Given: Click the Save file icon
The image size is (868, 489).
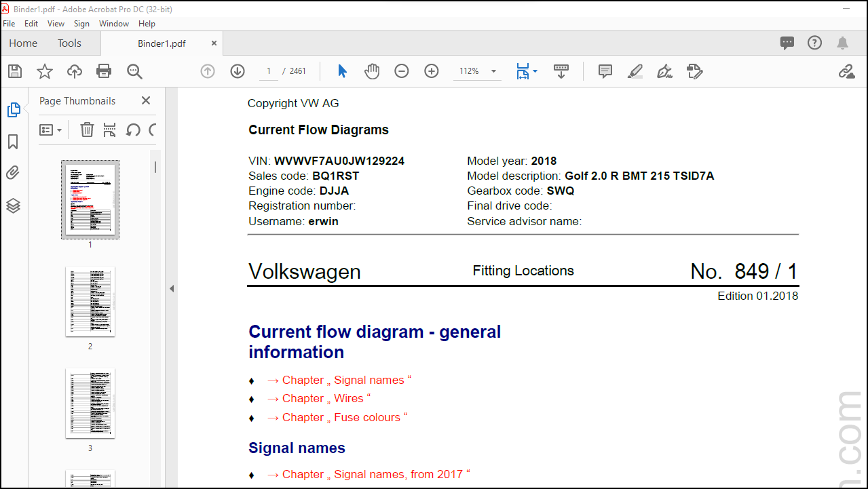Looking at the screenshot, I should [14, 71].
